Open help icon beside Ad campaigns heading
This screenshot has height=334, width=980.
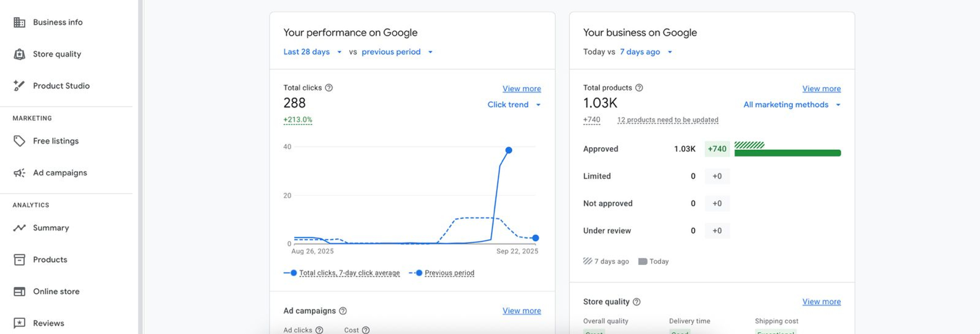[343, 311]
